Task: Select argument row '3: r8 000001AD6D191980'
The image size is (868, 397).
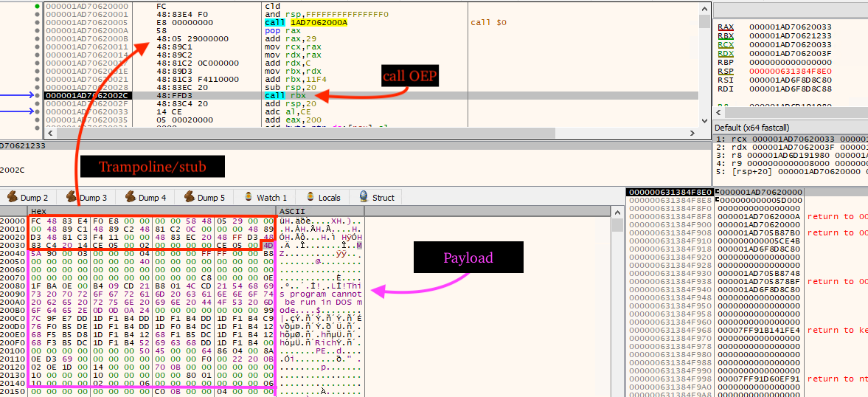Action: (x=791, y=155)
